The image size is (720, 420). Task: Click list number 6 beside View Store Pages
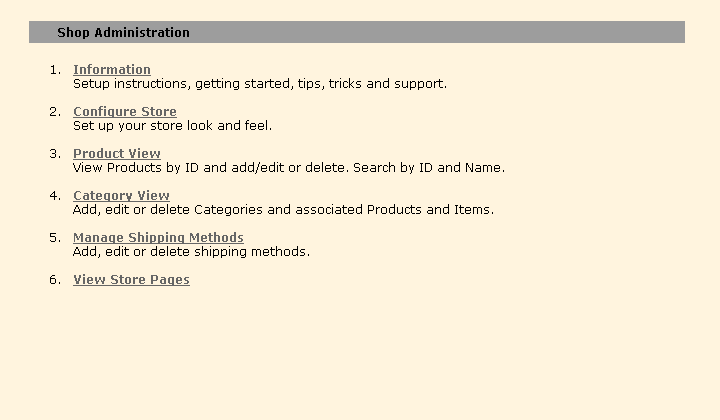coord(55,280)
